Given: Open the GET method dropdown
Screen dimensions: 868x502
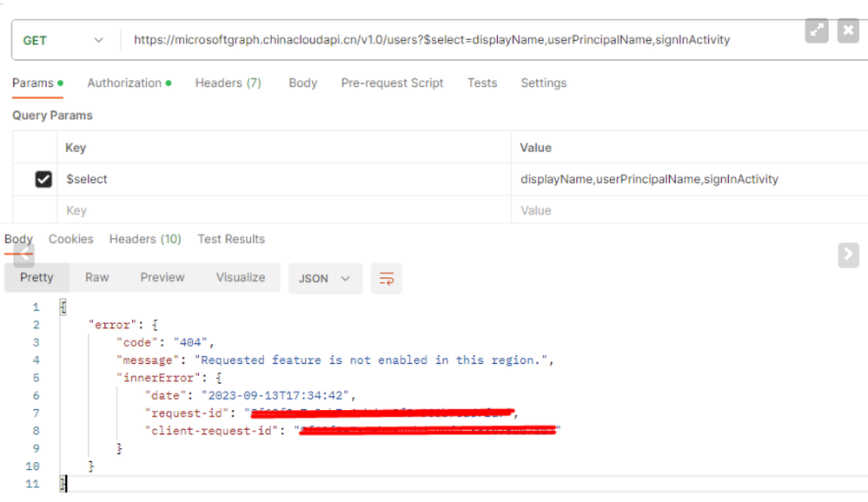Looking at the screenshot, I should coord(63,41).
